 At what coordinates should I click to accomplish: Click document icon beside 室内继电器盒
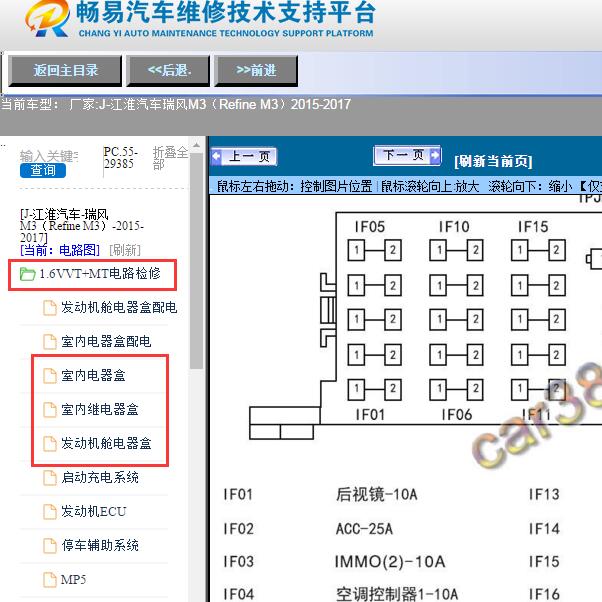(x=50, y=410)
